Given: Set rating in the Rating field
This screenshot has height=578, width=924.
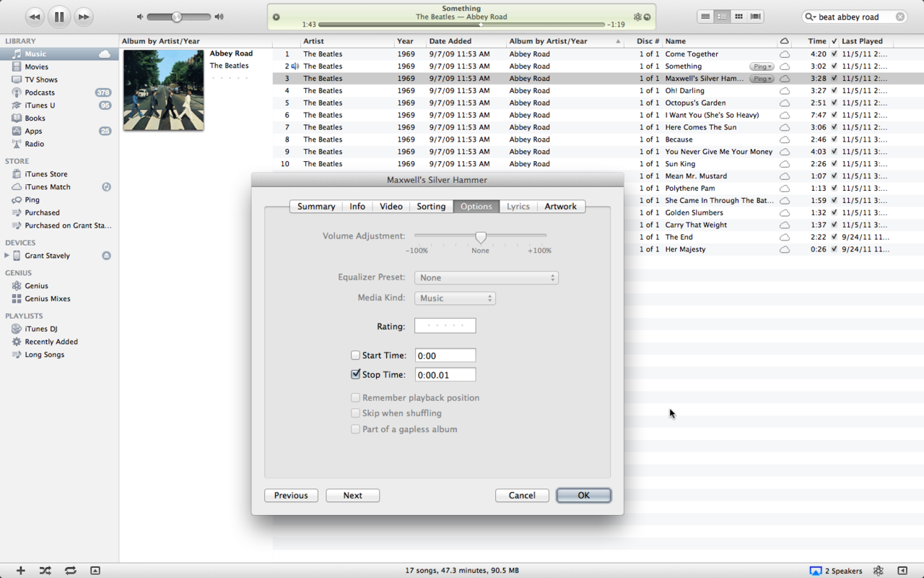Looking at the screenshot, I should click(x=445, y=326).
